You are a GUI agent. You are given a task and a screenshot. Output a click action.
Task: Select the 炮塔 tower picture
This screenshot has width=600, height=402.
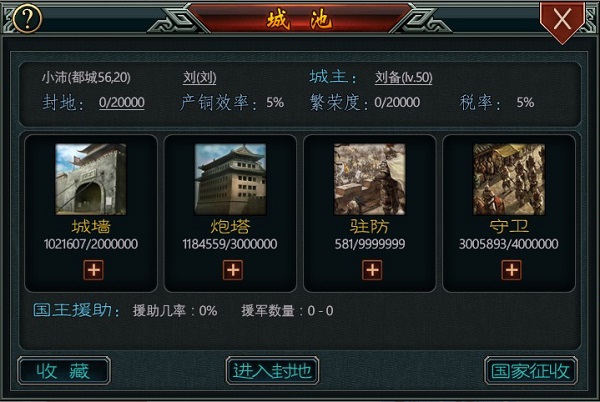[x=230, y=179]
